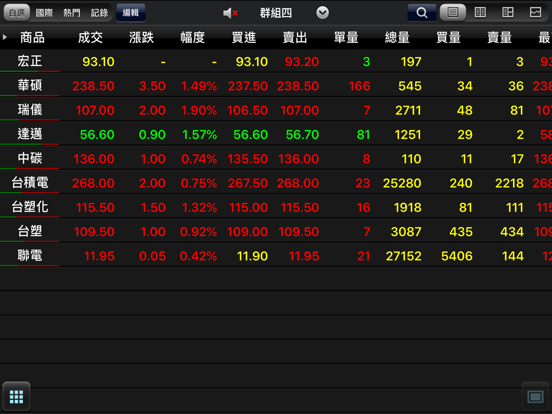Click 台積電 total volume 25280

[402, 183]
